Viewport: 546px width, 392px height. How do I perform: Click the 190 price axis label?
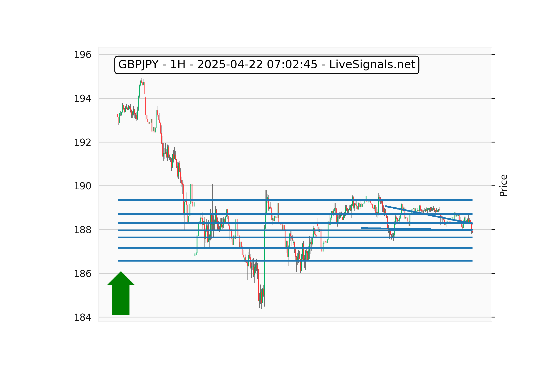(x=82, y=186)
